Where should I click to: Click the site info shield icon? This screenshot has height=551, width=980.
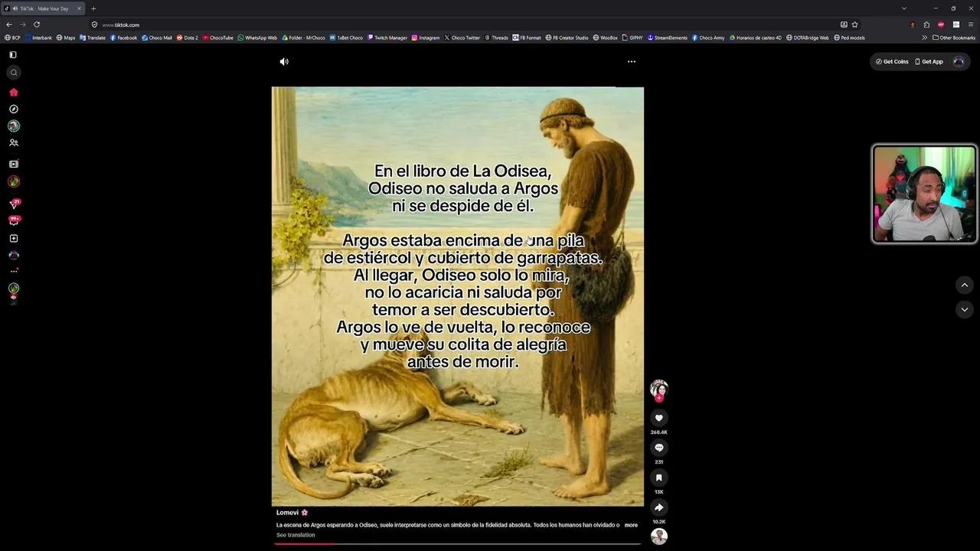[95, 24]
